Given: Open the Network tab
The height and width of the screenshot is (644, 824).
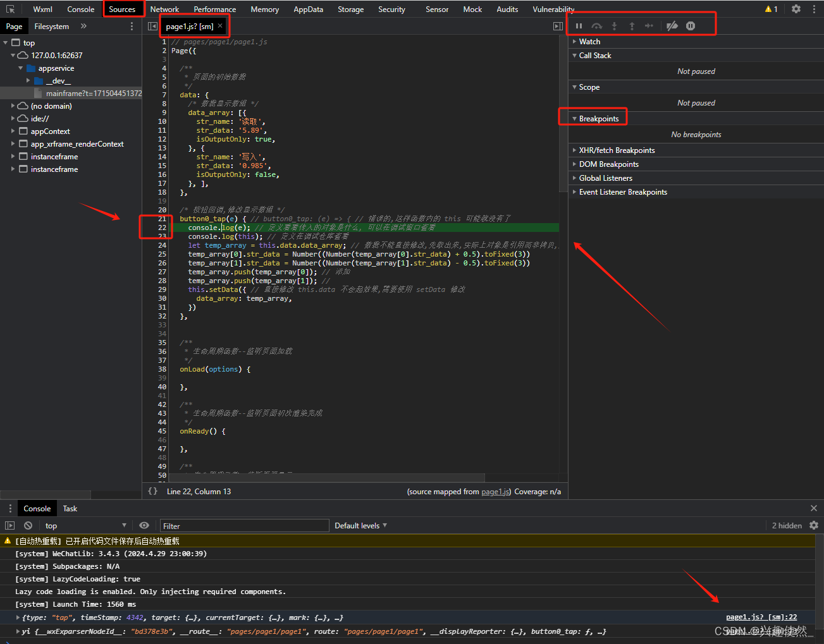Looking at the screenshot, I should [x=164, y=9].
